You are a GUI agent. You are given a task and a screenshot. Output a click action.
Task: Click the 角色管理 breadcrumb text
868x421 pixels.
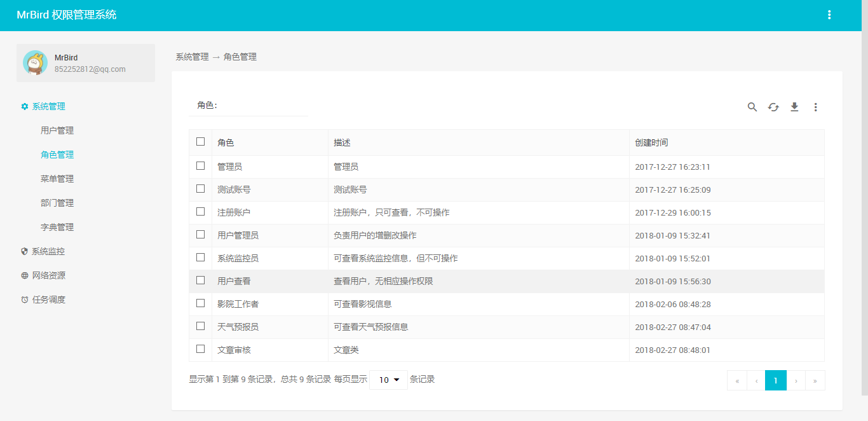point(240,57)
